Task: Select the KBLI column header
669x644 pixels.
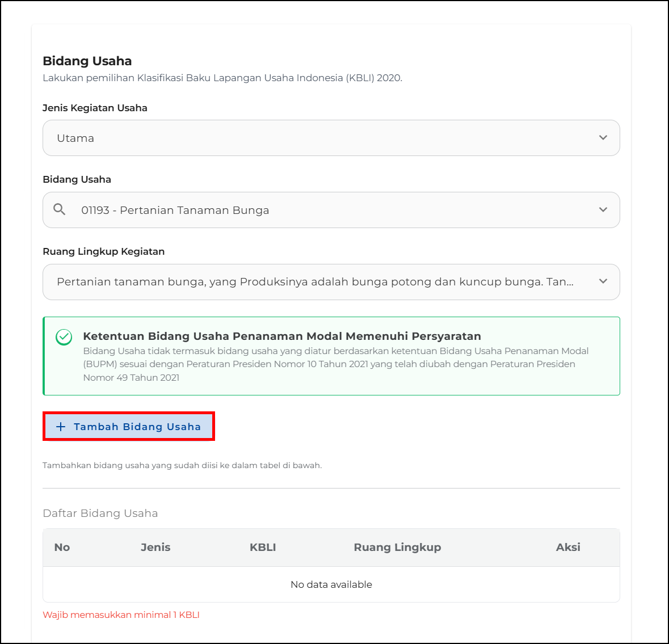Action: 263,548
